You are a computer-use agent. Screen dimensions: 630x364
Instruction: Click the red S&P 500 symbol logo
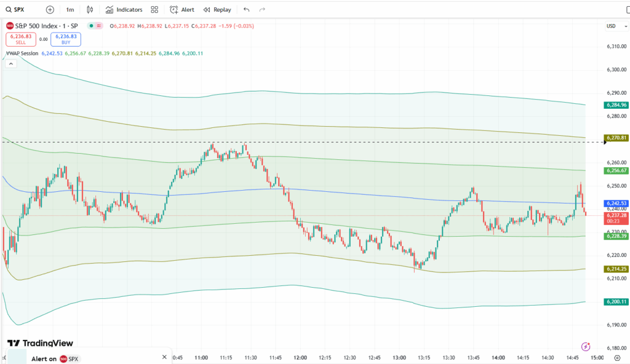pyautogui.click(x=10, y=26)
